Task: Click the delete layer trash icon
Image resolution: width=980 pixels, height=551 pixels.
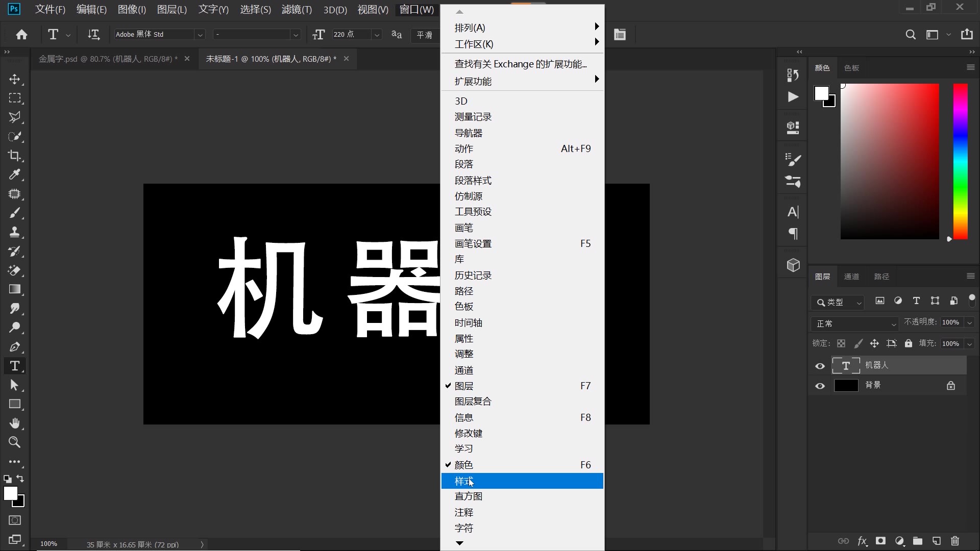Action: click(954, 541)
